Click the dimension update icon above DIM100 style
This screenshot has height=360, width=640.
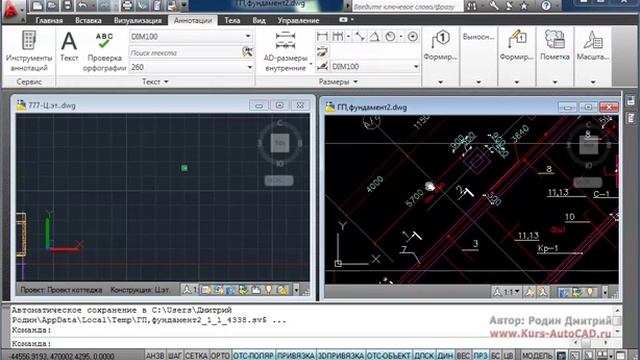(x=322, y=51)
